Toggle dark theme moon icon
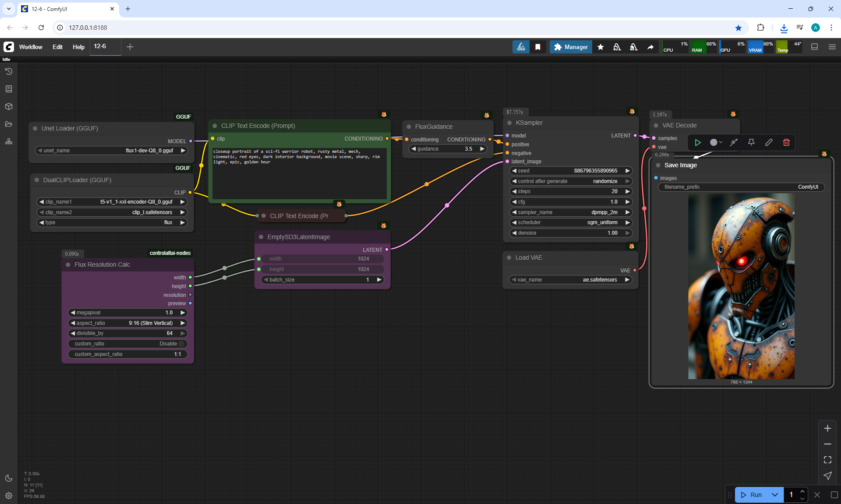 tap(8, 478)
